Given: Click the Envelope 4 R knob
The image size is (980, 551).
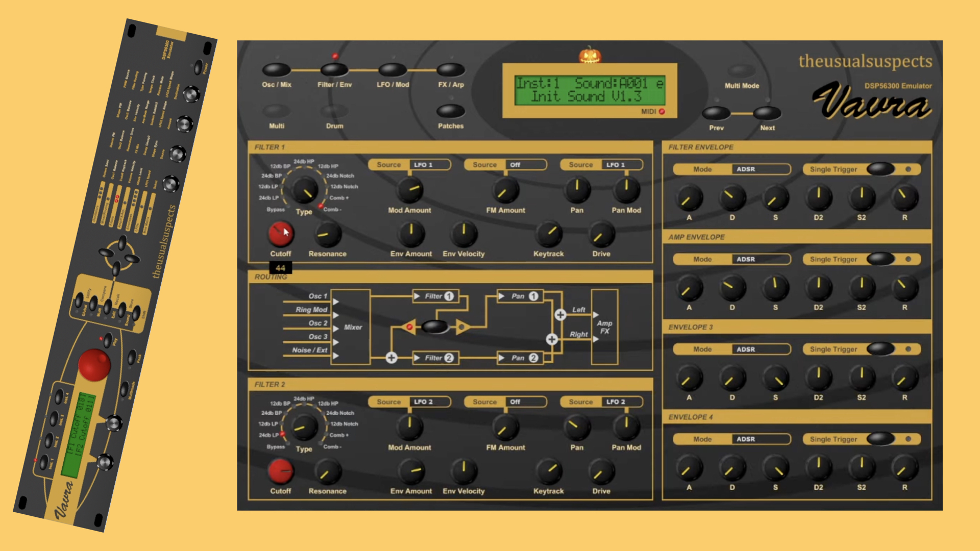Looking at the screenshot, I should pos(904,468).
